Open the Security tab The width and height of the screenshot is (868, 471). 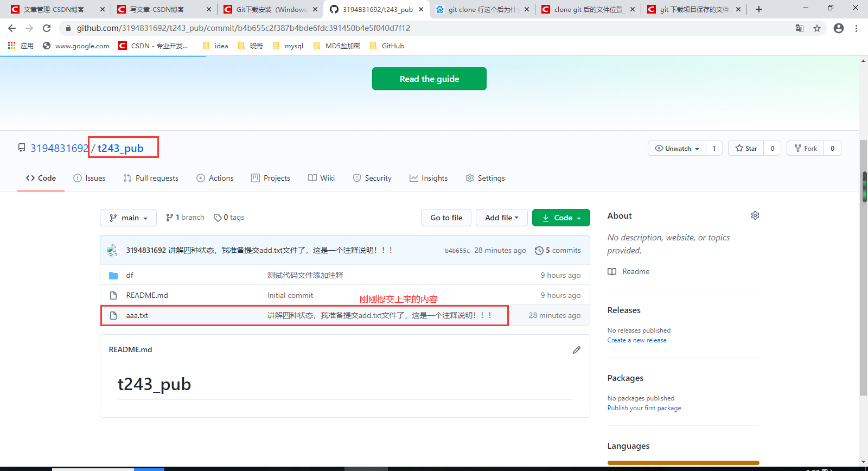coord(372,178)
